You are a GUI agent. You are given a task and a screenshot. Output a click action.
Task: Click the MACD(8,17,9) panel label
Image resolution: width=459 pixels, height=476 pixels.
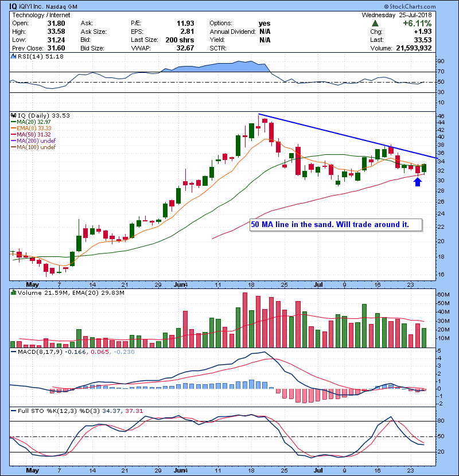click(40, 352)
